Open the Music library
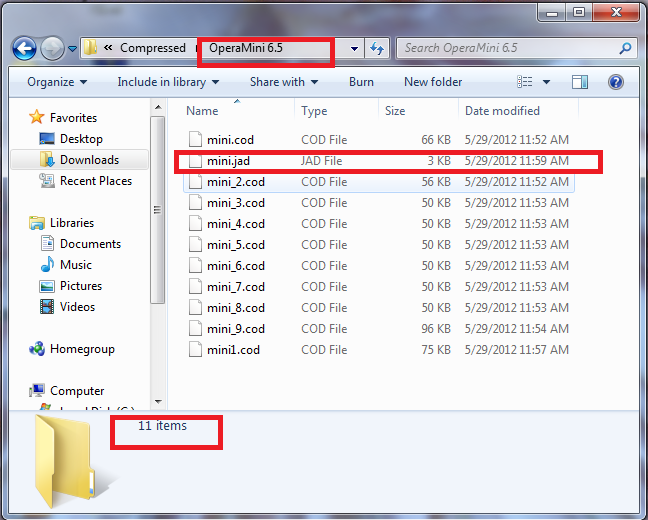 (x=76, y=265)
